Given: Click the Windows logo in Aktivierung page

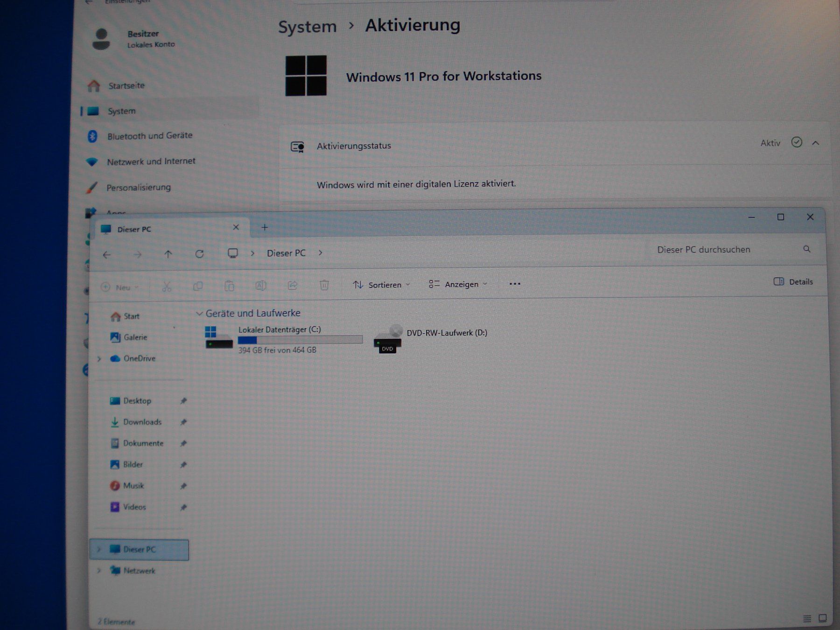Looking at the screenshot, I should click(306, 76).
